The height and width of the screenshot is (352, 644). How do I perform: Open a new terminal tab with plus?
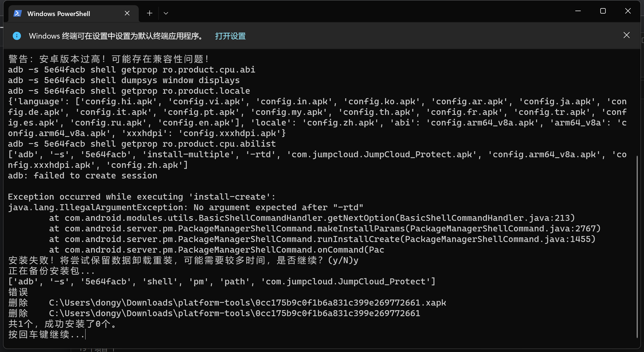click(150, 13)
